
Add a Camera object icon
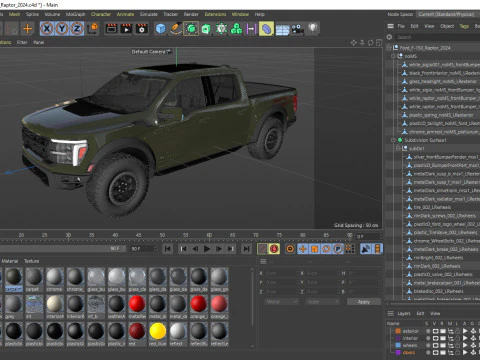pos(297,29)
